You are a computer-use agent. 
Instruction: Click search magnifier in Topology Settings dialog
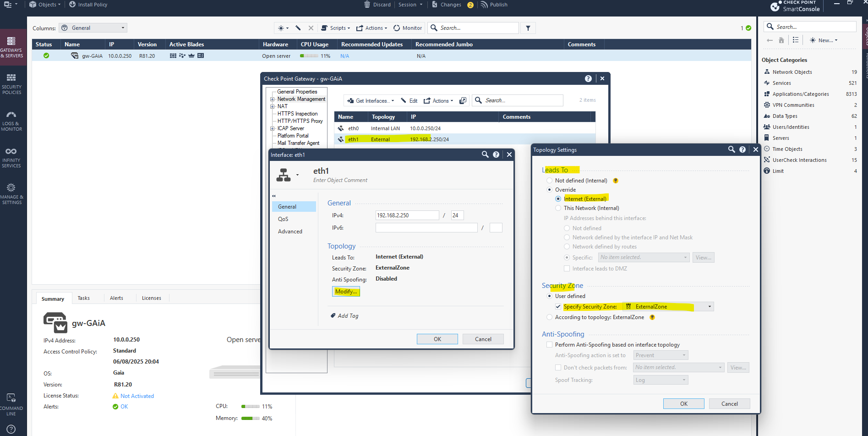[x=732, y=149]
